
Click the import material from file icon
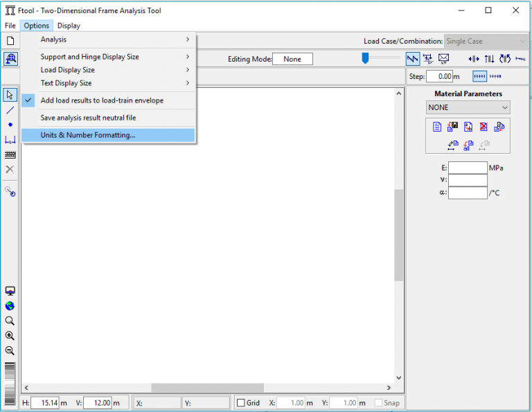[x=452, y=127]
